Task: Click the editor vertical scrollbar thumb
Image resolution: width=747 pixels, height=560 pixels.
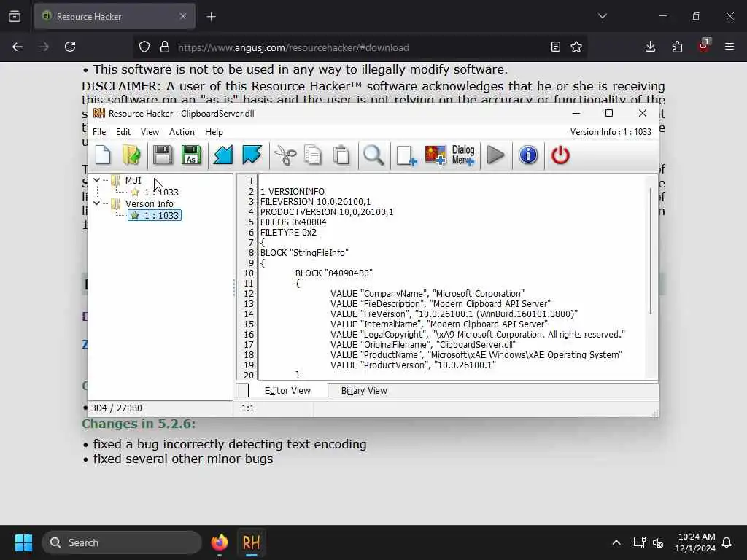Action: click(x=650, y=251)
